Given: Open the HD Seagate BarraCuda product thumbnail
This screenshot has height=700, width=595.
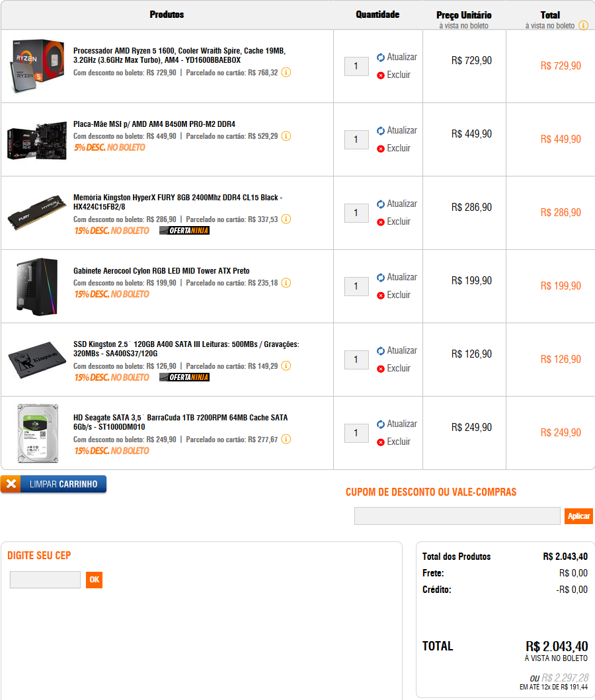Looking at the screenshot, I should (x=38, y=433).
